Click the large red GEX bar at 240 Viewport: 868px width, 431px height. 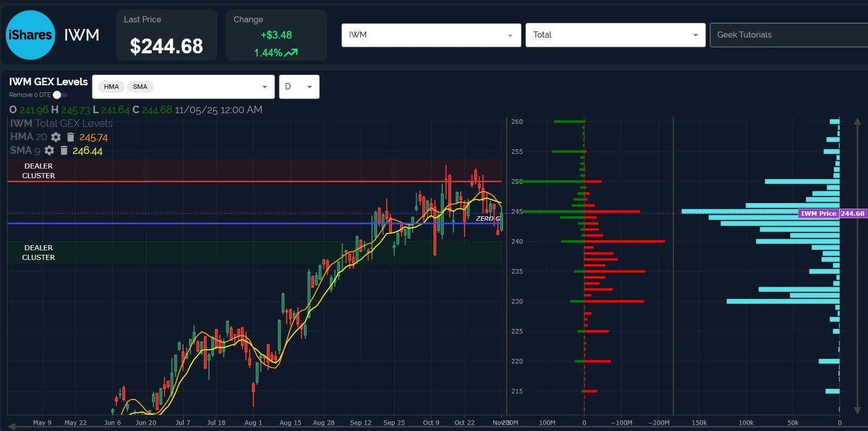tap(624, 241)
